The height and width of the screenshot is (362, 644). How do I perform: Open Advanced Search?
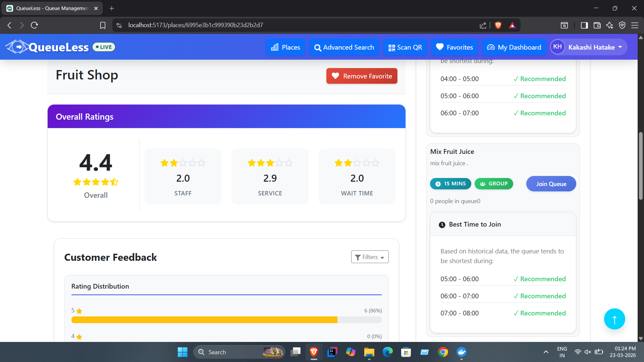pyautogui.click(x=344, y=47)
